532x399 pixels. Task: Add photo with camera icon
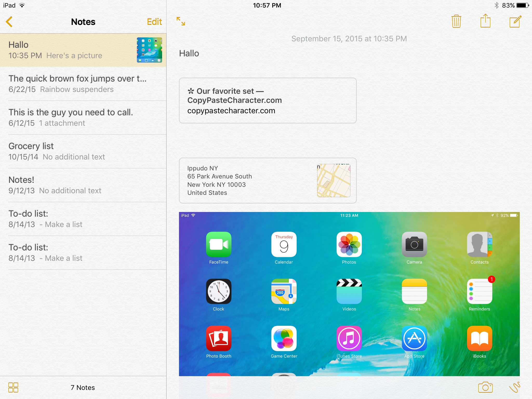485,387
